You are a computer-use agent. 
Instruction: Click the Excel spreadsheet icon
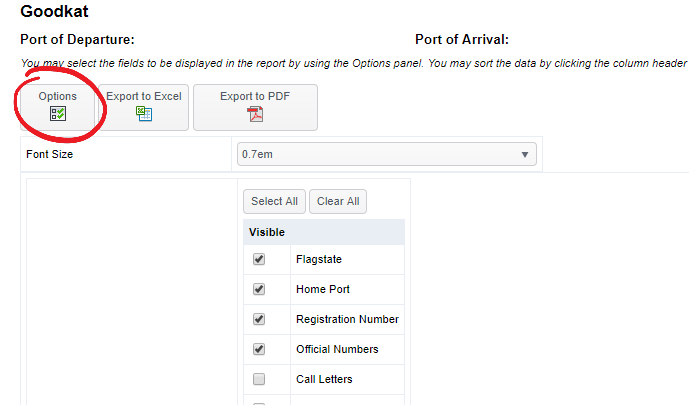(x=144, y=114)
